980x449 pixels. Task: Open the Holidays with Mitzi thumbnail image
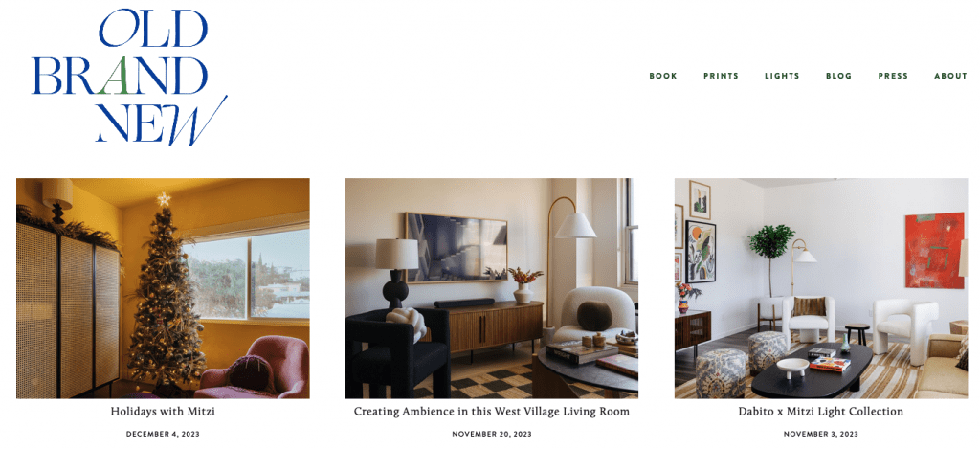pyautogui.click(x=163, y=288)
